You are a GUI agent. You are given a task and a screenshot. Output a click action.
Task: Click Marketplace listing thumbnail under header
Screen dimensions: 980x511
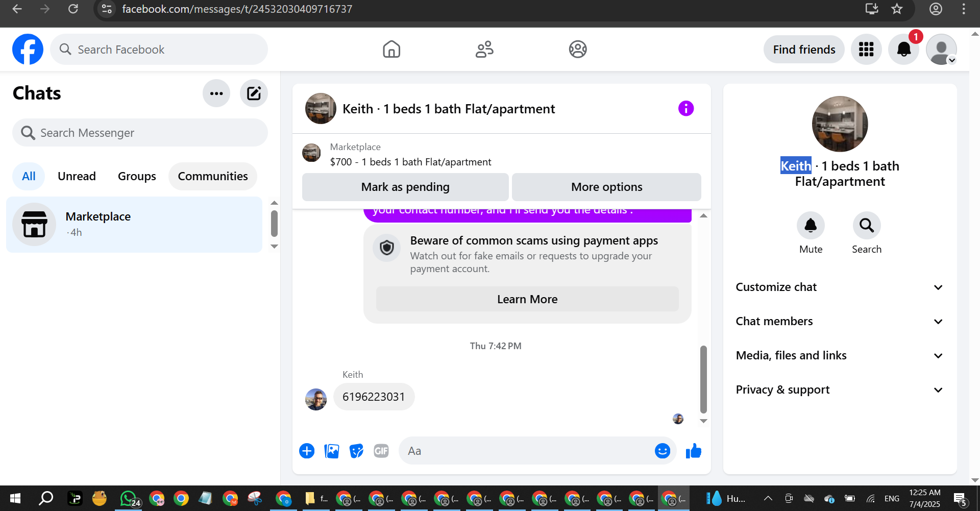(311, 153)
